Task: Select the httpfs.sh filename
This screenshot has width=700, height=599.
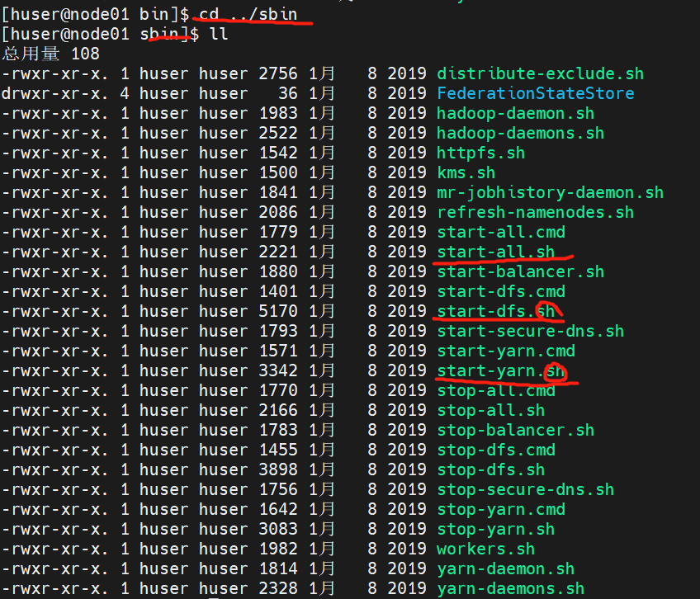Action: coord(480,153)
